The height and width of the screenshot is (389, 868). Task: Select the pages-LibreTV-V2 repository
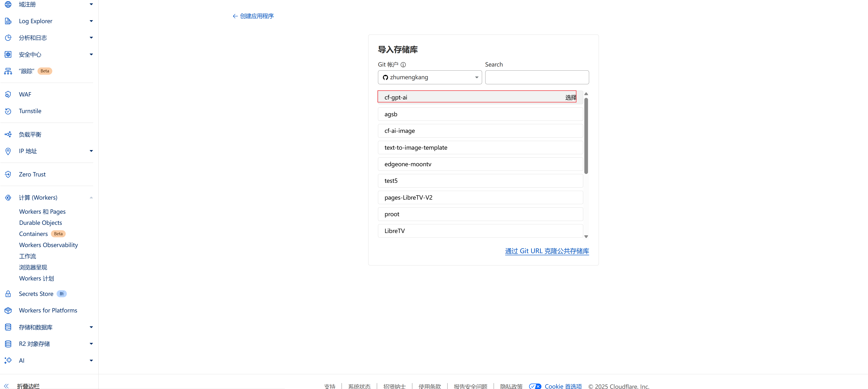click(480, 198)
